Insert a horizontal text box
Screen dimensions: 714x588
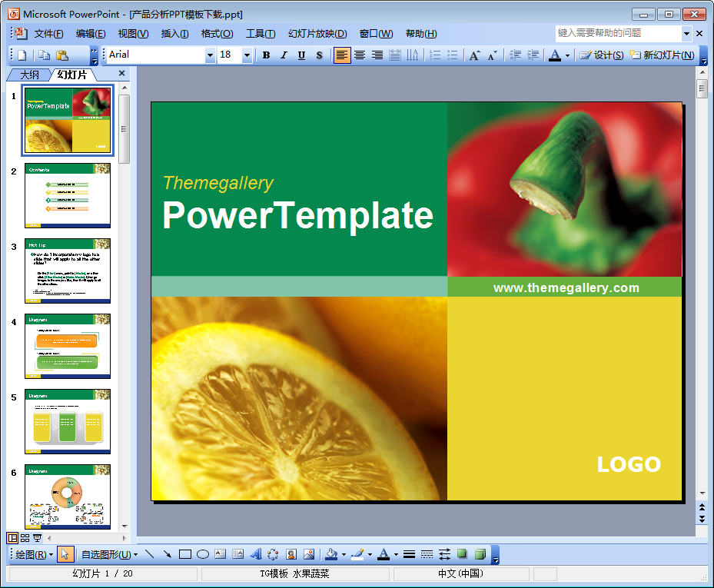pyautogui.click(x=221, y=554)
